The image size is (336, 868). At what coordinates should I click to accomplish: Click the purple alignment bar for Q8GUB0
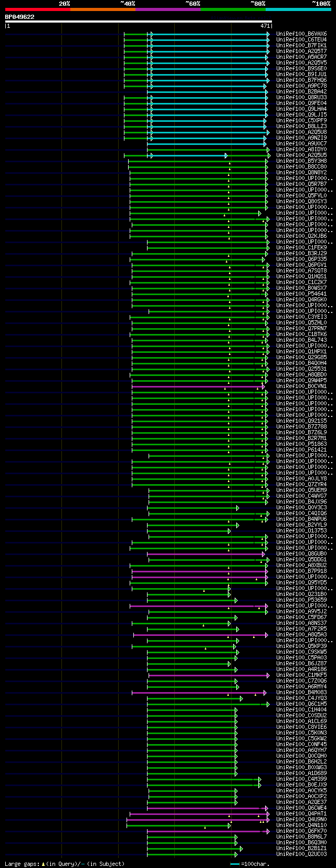point(206,553)
